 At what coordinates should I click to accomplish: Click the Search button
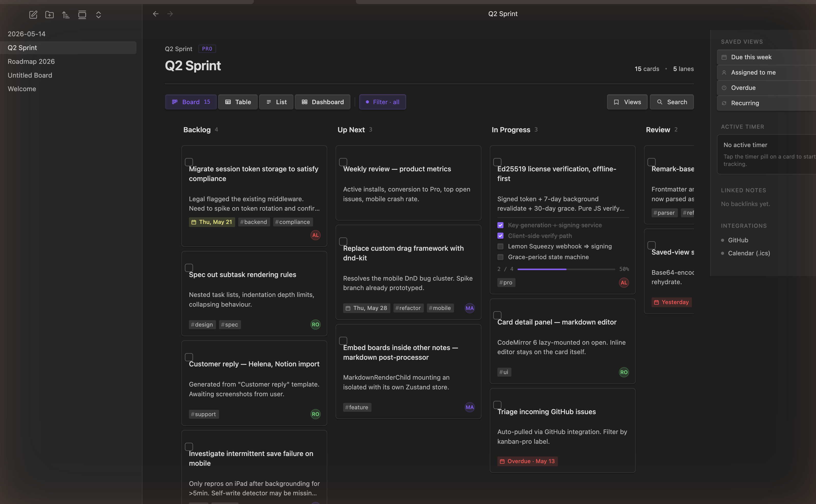coord(672,102)
